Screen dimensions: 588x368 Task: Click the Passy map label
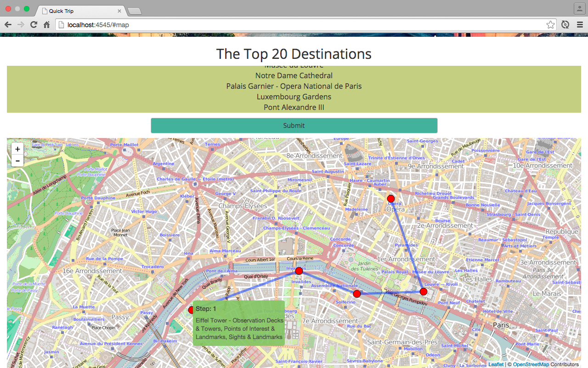coord(120,317)
